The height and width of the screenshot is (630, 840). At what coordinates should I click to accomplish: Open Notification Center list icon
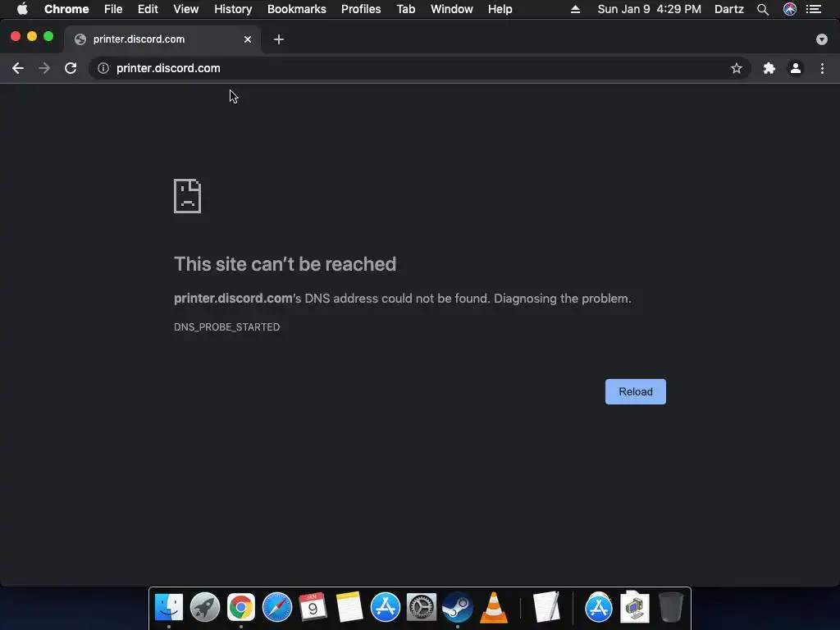(x=814, y=9)
